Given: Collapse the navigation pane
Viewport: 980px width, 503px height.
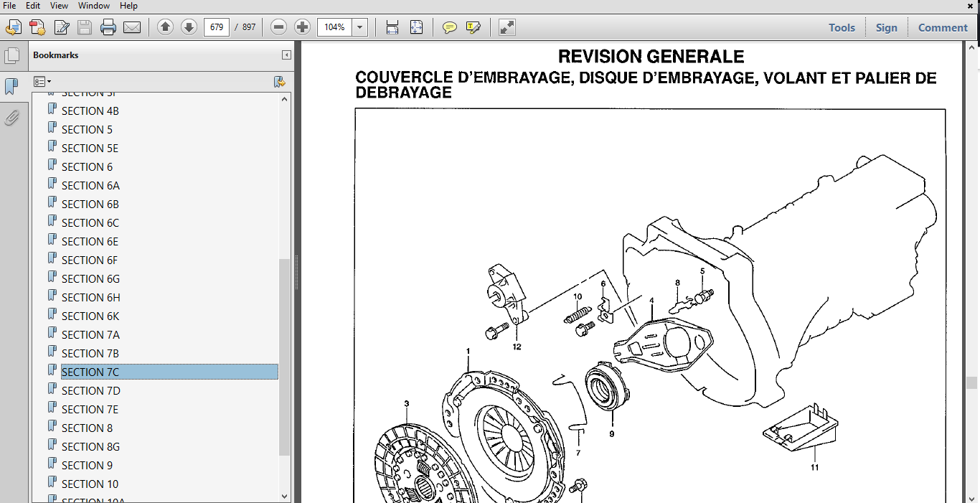Looking at the screenshot, I should point(286,55).
